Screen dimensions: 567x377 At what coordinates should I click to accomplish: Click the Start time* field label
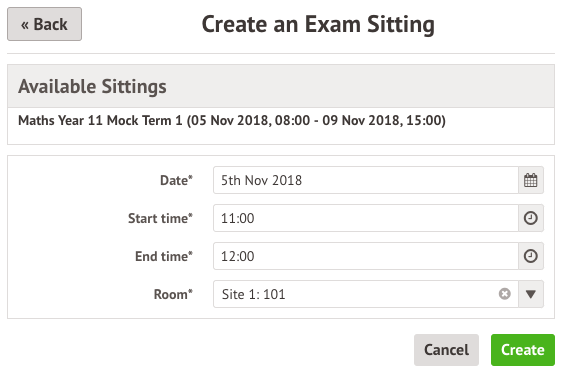[160, 218]
